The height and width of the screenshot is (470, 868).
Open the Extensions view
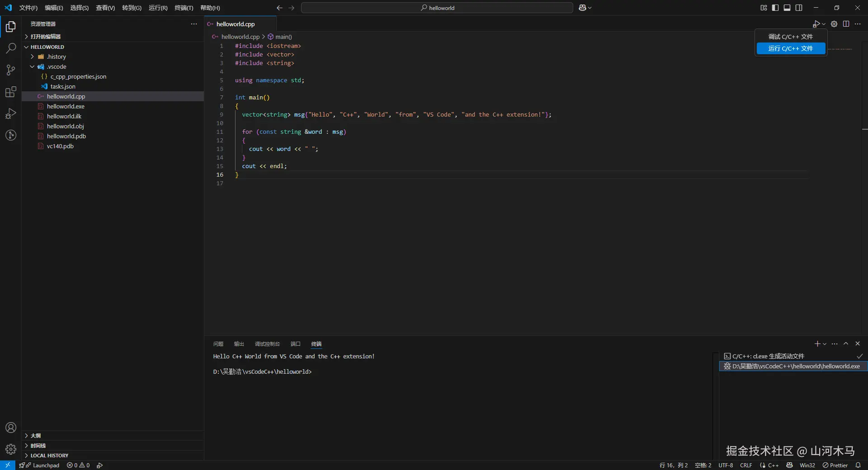click(11, 92)
